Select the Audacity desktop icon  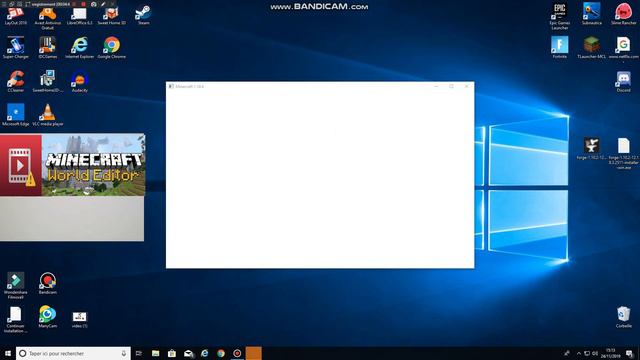pos(80,81)
